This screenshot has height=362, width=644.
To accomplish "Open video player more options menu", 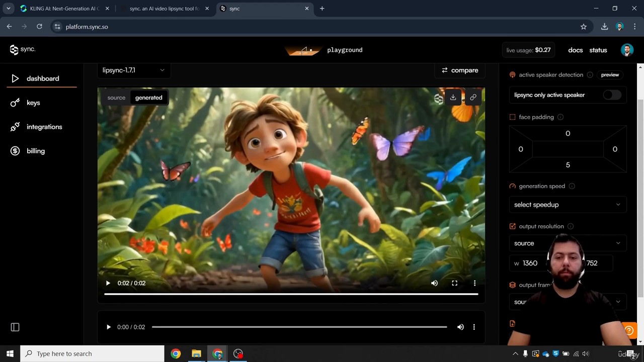I will click(474, 283).
